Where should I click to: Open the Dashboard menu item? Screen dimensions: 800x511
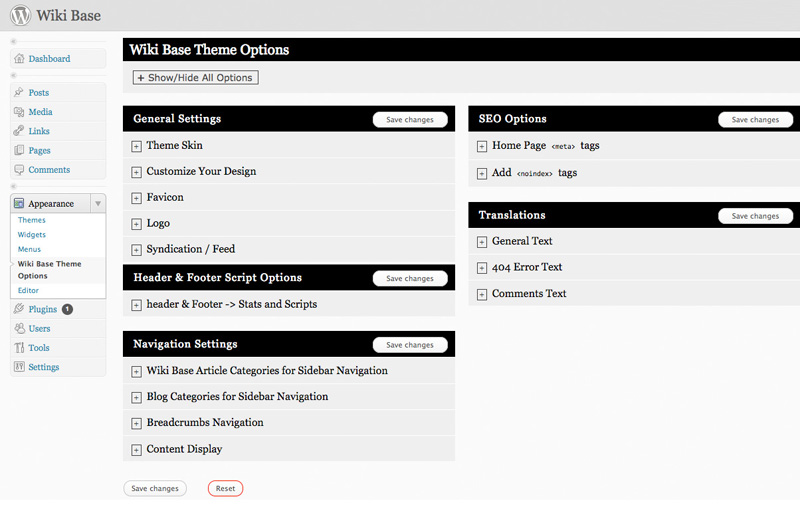[x=49, y=59]
